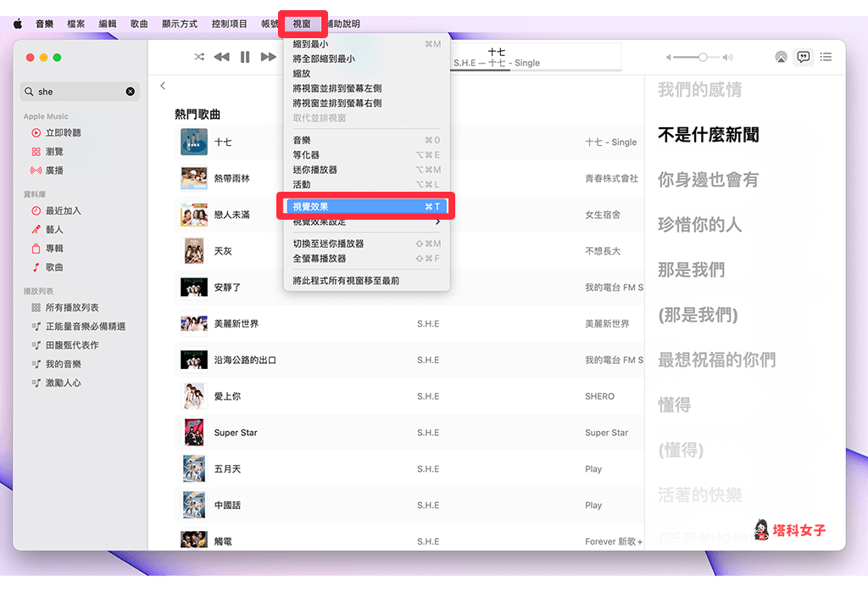Choose 縮到最小 from the menu
The height and width of the screenshot is (593, 868).
point(366,44)
